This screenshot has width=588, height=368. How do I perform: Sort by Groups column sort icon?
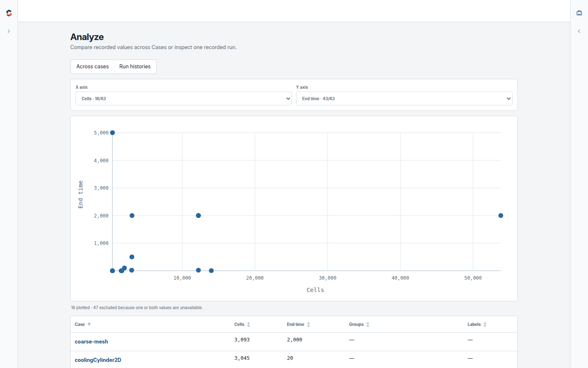coord(368,325)
